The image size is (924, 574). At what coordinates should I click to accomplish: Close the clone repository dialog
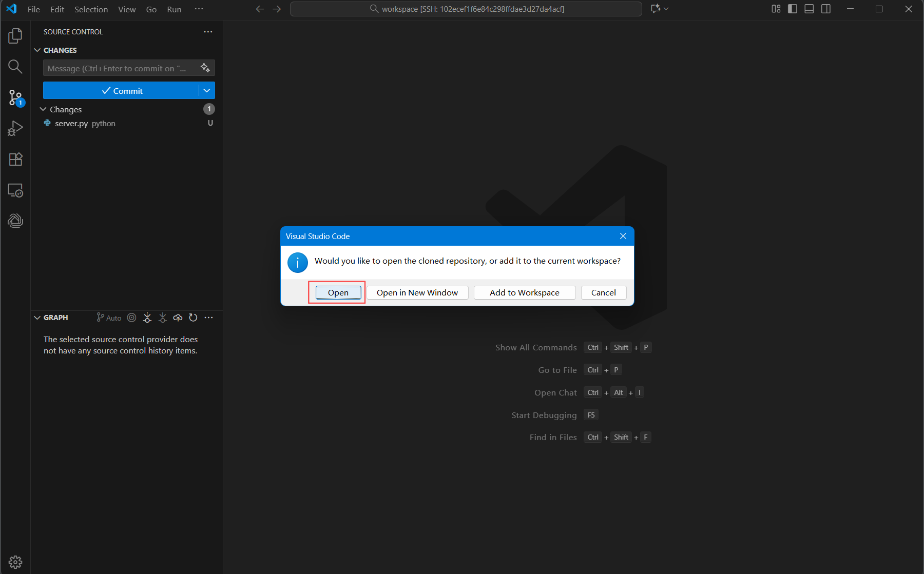623,236
